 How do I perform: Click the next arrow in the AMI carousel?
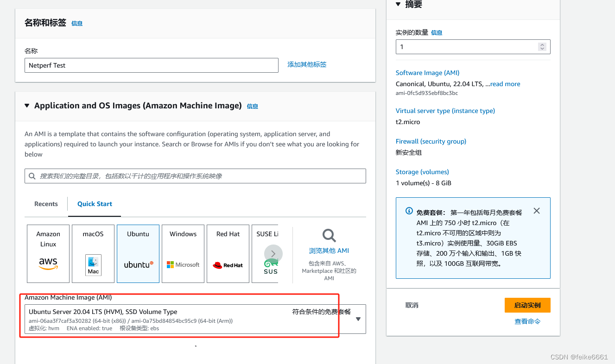point(273,254)
